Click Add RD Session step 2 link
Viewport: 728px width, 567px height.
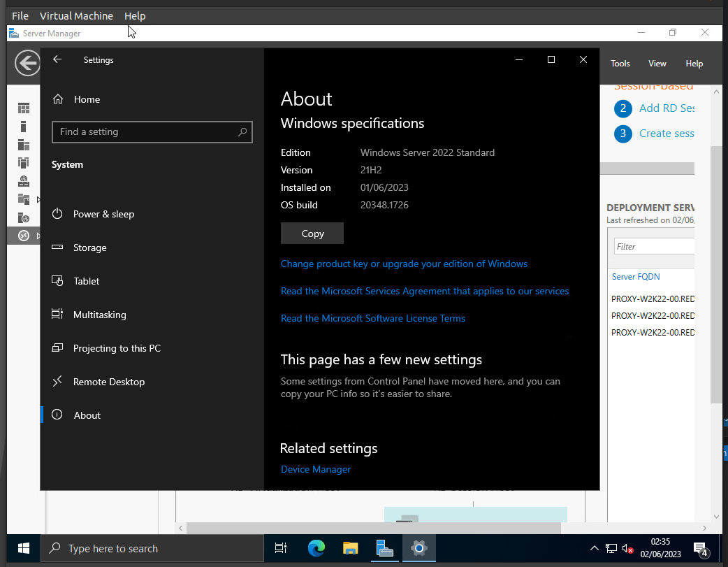[667, 108]
